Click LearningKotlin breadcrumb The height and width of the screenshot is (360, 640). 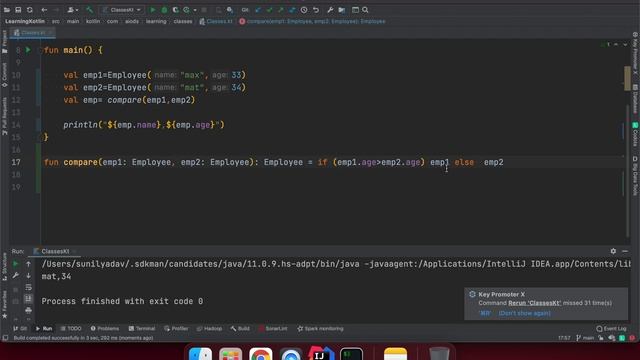point(25,21)
